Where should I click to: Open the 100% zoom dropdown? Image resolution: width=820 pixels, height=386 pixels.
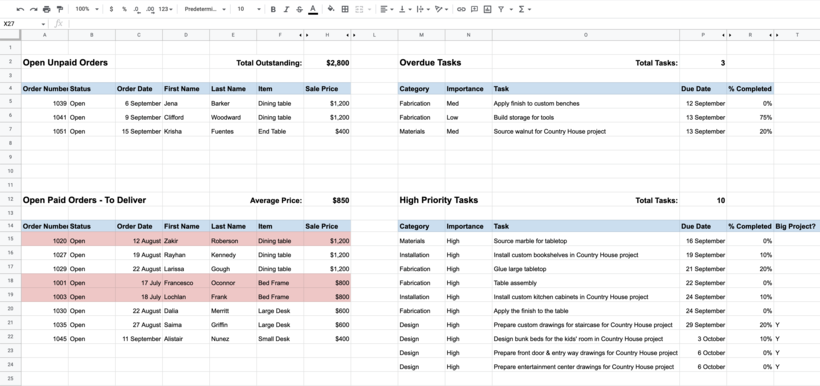(86, 9)
